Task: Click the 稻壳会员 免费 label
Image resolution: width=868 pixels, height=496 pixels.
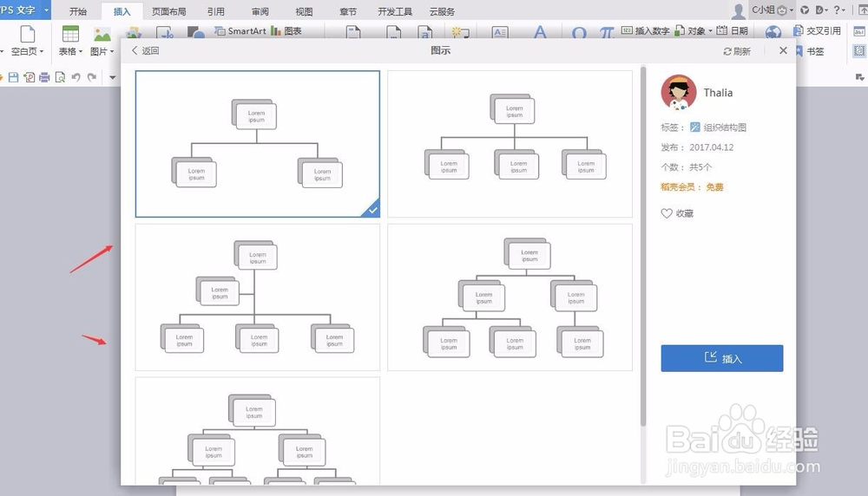Action: point(692,187)
